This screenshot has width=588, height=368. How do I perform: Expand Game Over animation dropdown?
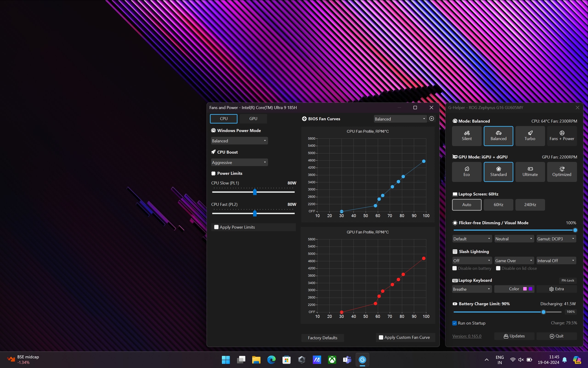point(514,260)
